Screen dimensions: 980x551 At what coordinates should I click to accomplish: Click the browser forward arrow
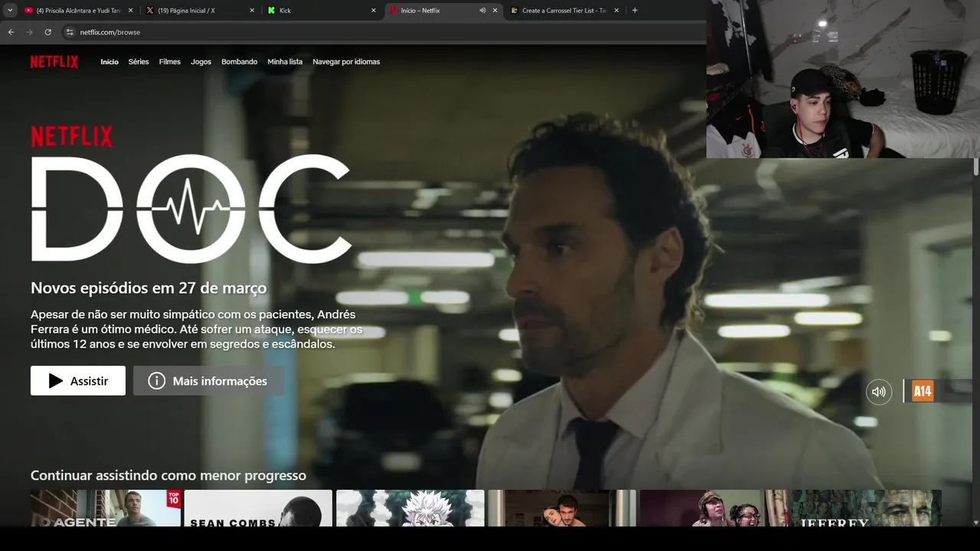[x=29, y=32]
